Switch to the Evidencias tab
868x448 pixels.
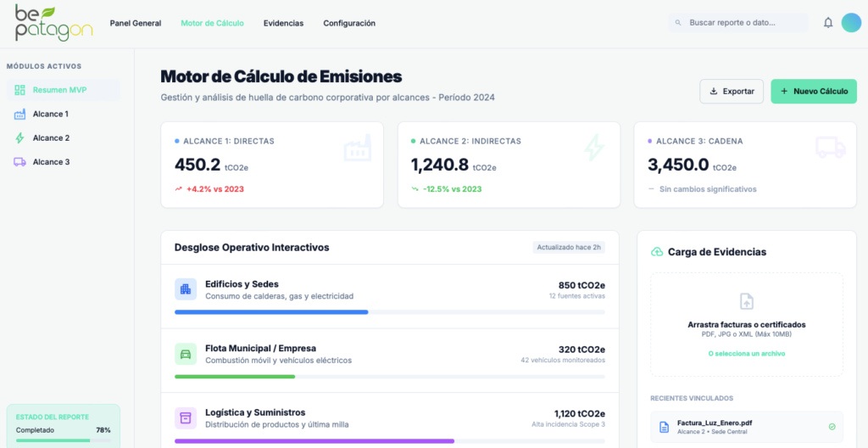coord(283,23)
